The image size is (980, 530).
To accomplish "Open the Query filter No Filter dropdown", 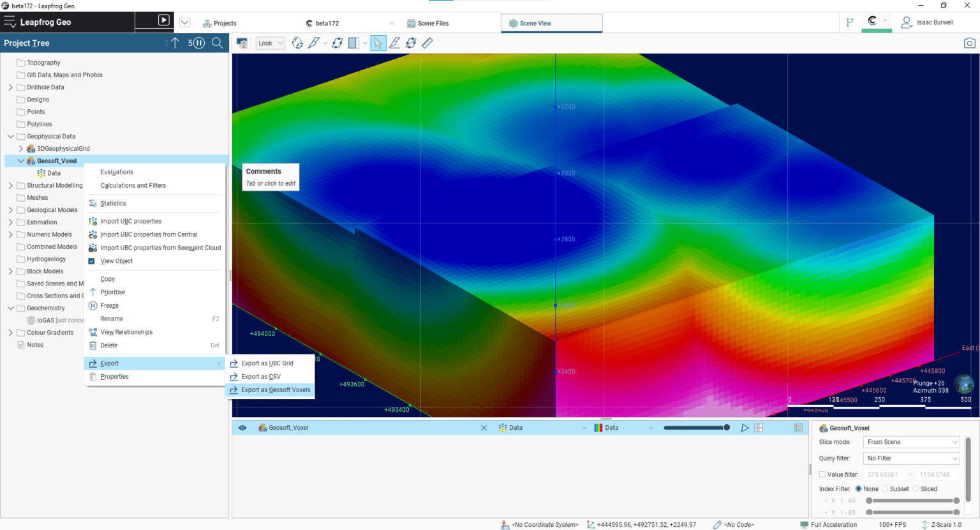I will tap(910, 458).
